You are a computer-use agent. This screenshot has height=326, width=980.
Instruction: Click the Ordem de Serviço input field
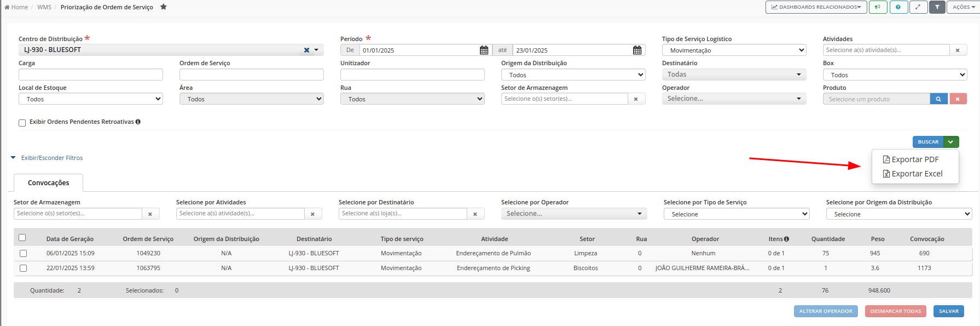click(x=252, y=75)
